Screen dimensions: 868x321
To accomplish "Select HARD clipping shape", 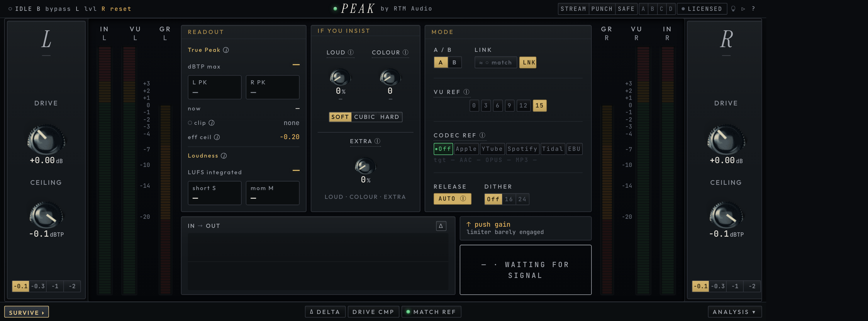I will point(389,117).
